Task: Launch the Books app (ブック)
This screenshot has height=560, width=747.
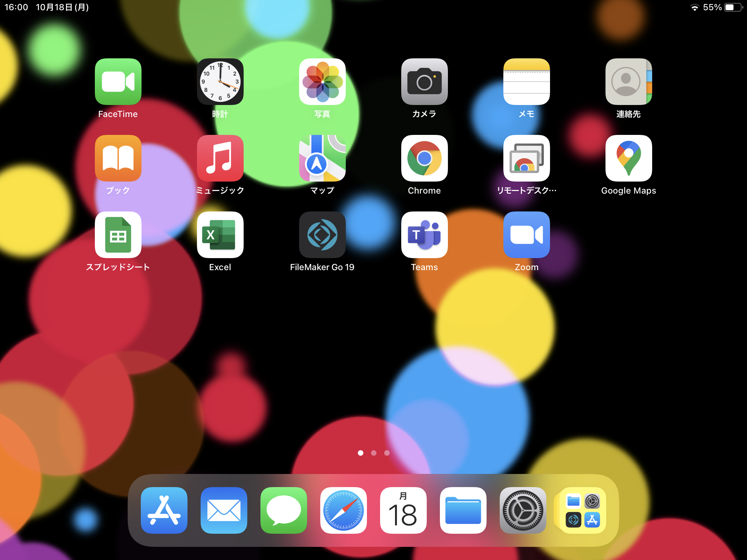Action: tap(118, 158)
